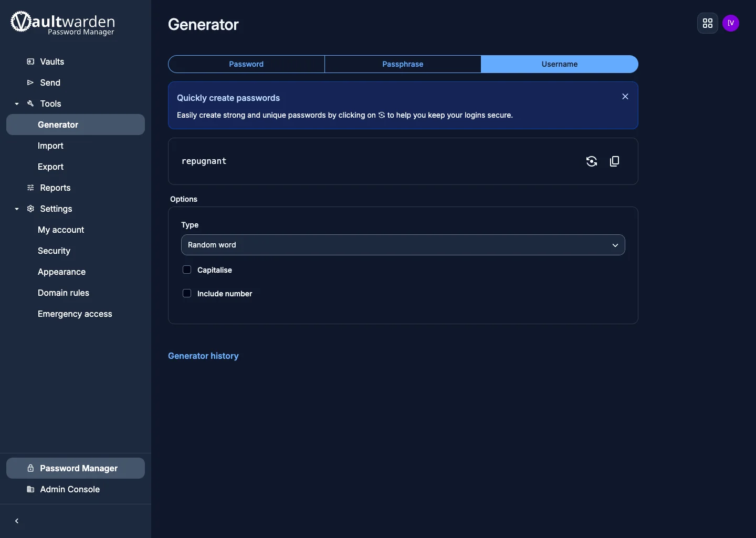756x538 pixels.
Task: Switch to Password Manager product
Action: tap(76, 468)
